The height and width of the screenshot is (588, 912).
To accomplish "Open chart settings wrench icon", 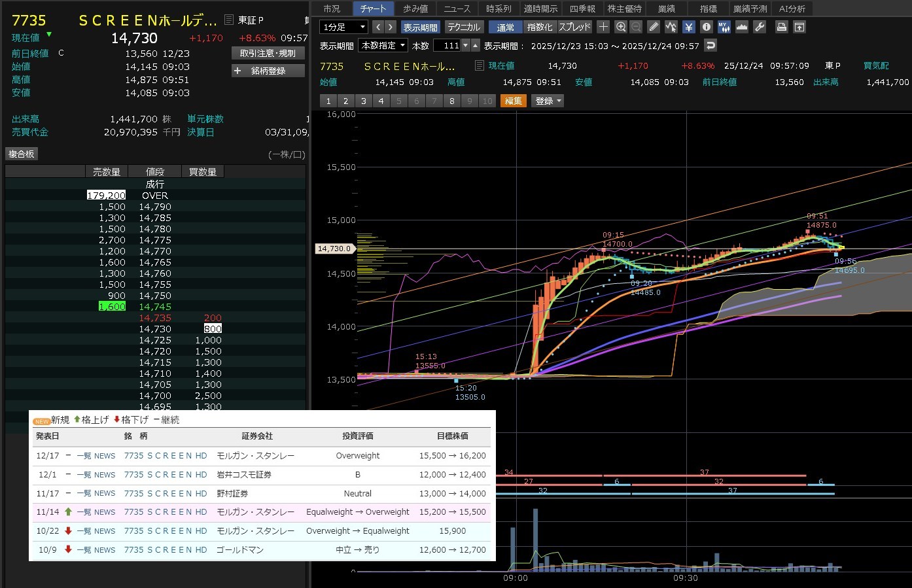I will point(760,27).
